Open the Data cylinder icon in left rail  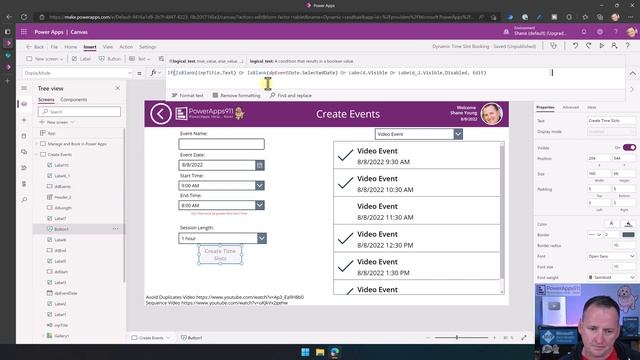click(24, 136)
